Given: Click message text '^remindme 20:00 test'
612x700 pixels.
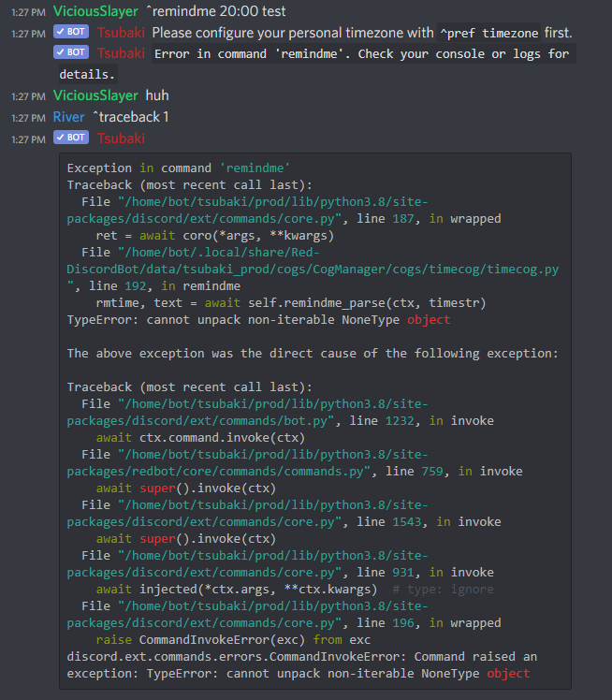Looking at the screenshot, I should coord(216,11).
